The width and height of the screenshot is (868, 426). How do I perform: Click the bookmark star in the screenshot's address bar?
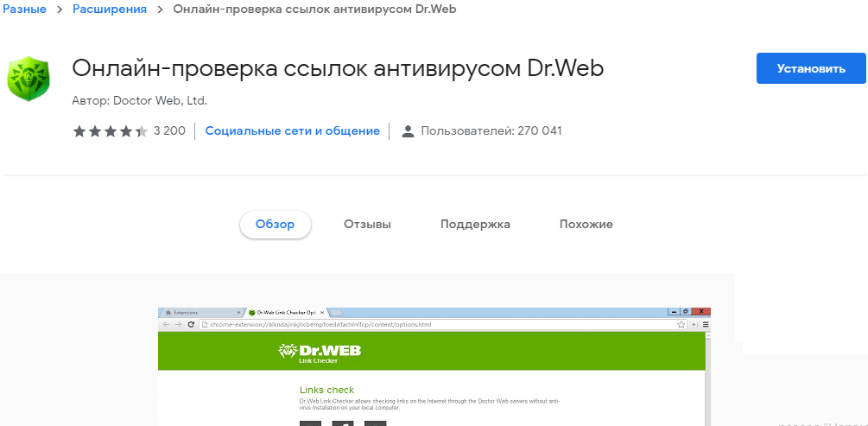[681, 325]
